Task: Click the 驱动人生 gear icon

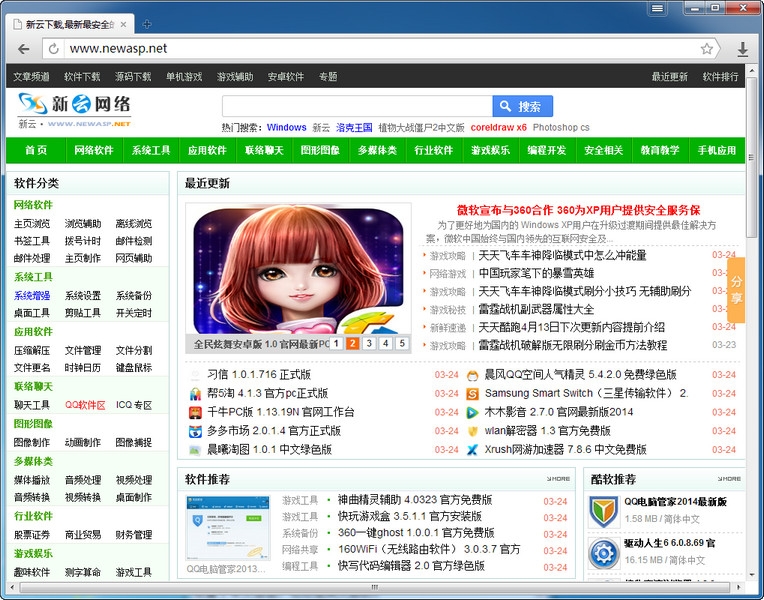Action: [604, 553]
